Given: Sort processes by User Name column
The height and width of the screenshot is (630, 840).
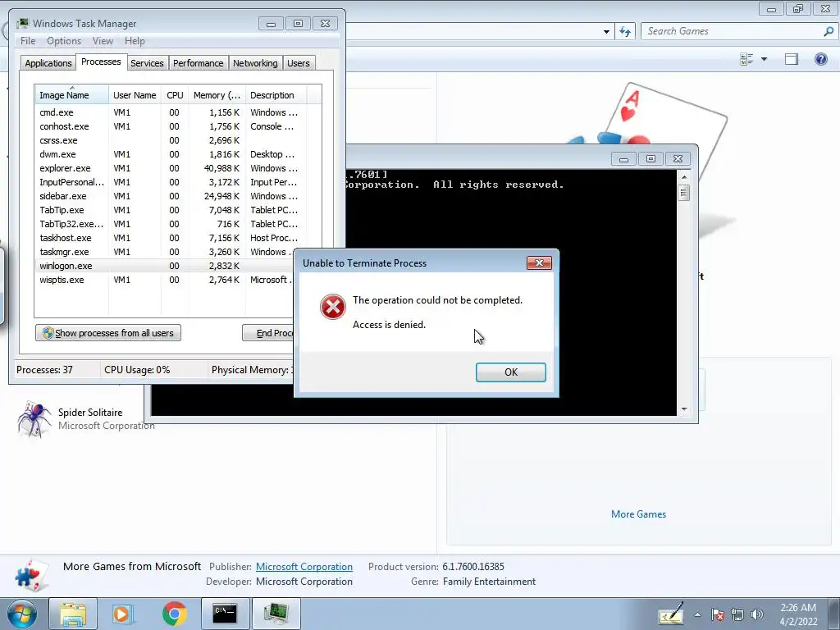Looking at the screenshot, I should point(135,95).
